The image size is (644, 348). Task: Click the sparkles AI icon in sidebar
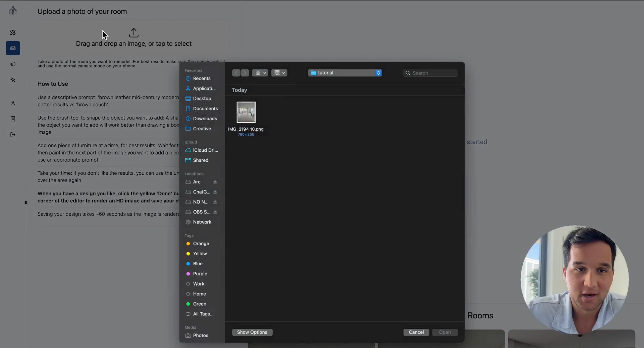click(x=13, y=80)
